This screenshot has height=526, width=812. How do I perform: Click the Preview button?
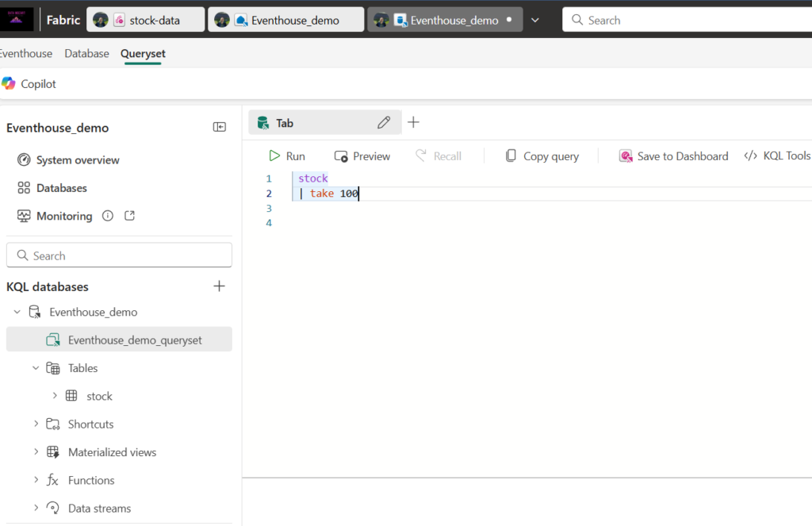point(362,156)
